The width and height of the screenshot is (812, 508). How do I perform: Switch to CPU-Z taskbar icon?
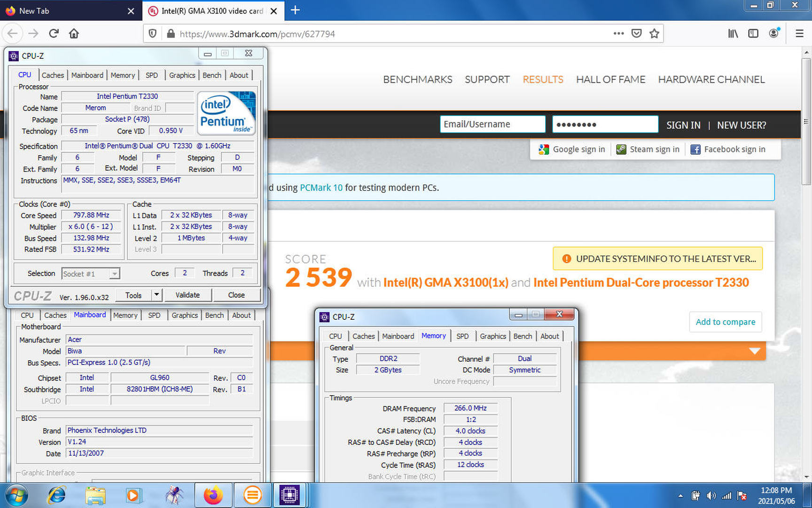(289, 495)
